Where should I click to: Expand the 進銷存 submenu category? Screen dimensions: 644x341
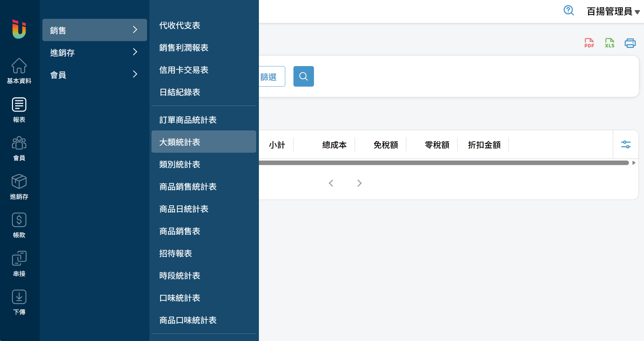pyautogui.click(x=94, y=52)
